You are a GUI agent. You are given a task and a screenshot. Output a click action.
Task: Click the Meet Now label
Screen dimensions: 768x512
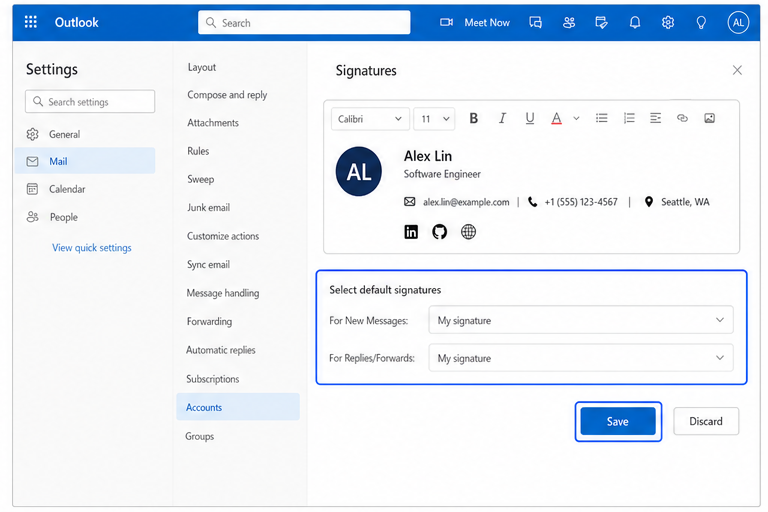click(487, 23)
